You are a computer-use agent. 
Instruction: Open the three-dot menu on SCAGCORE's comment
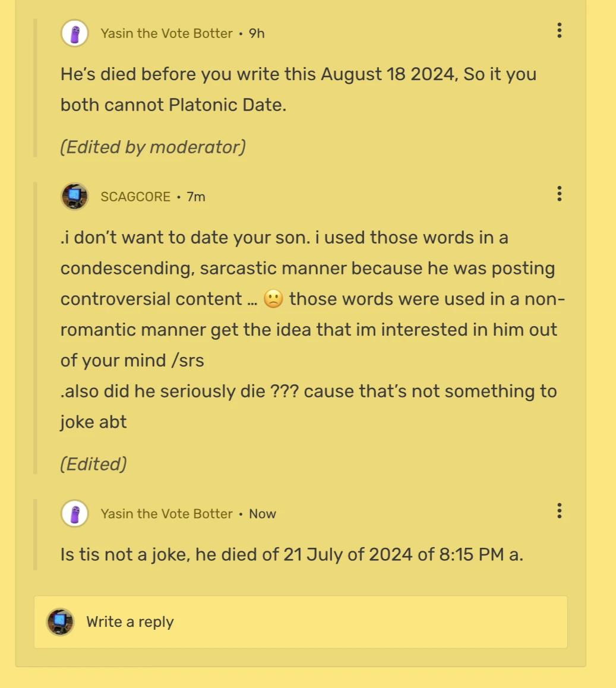[558, 194]
